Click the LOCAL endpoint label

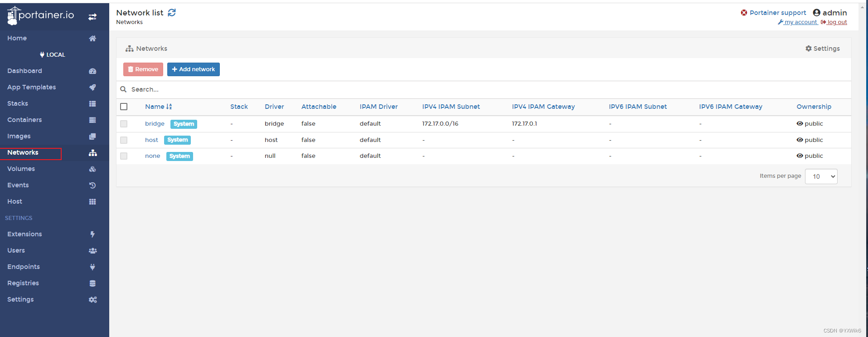point(52,55)
